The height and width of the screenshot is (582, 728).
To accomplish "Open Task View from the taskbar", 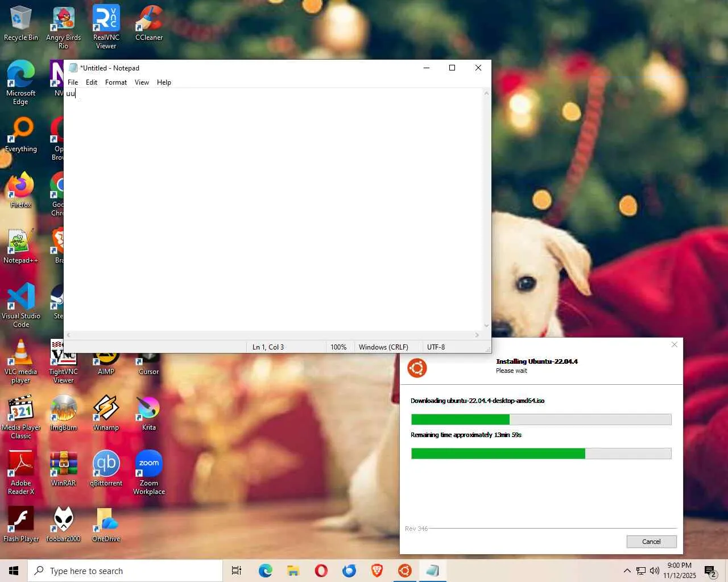I will [x=237, y=571].
